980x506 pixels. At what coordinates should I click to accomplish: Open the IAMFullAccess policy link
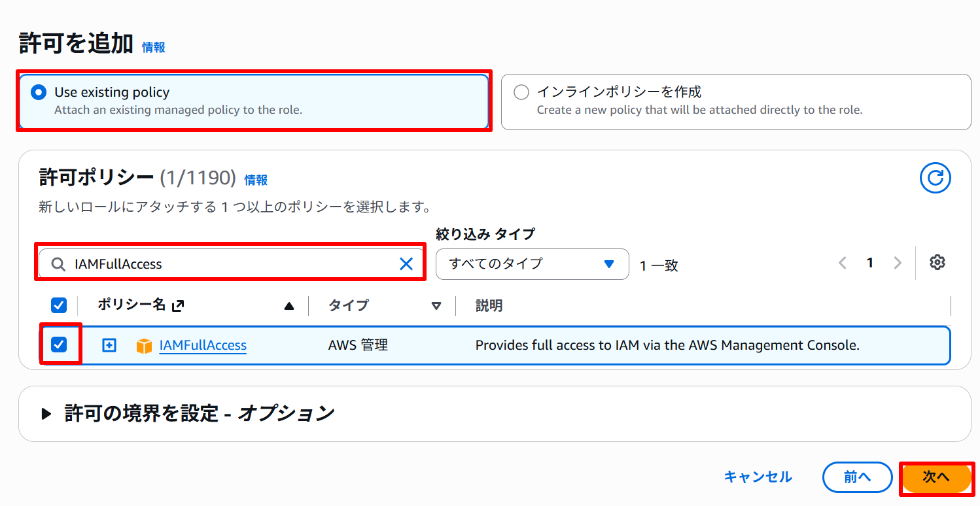203,345
